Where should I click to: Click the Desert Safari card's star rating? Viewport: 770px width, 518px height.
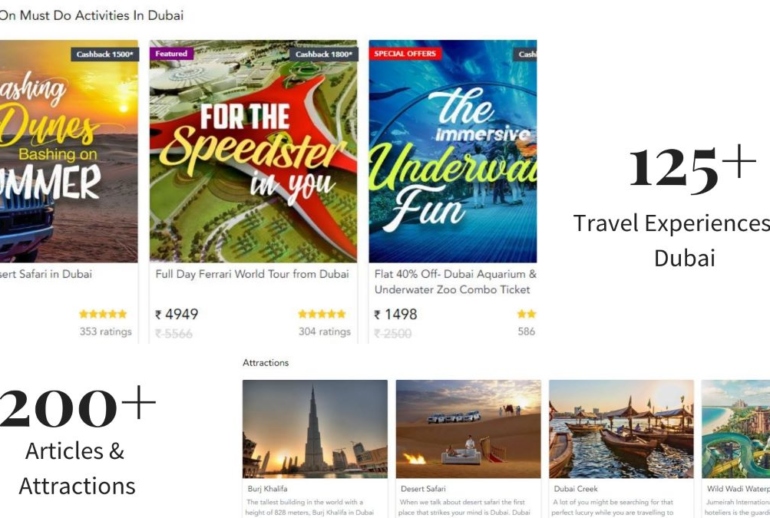pos(103,314)
